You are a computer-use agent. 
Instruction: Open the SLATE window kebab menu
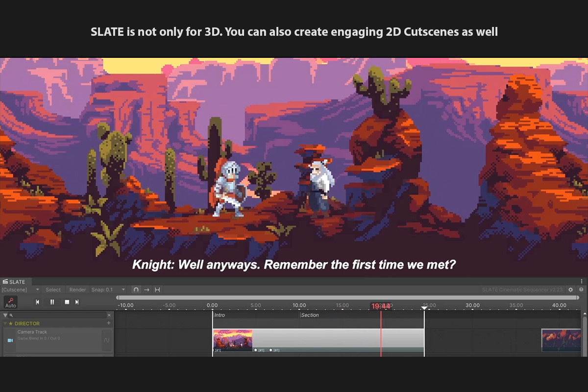pos(582,282)
